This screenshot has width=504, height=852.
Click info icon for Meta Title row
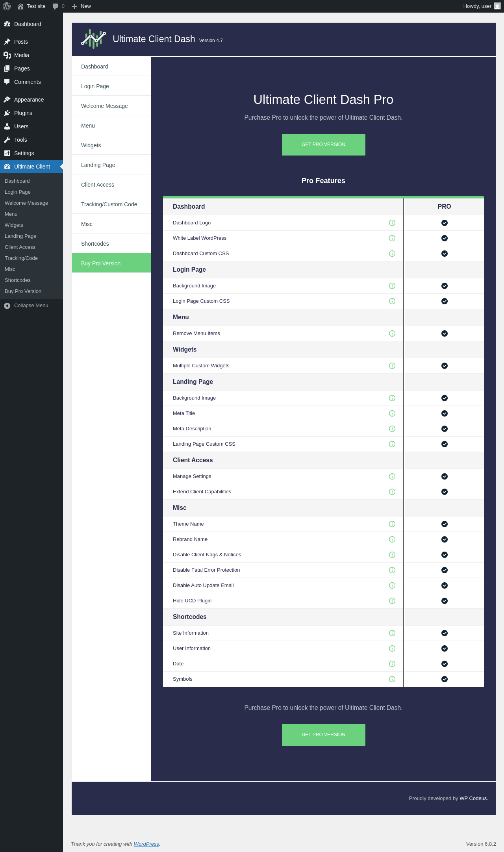pos(392,413)
